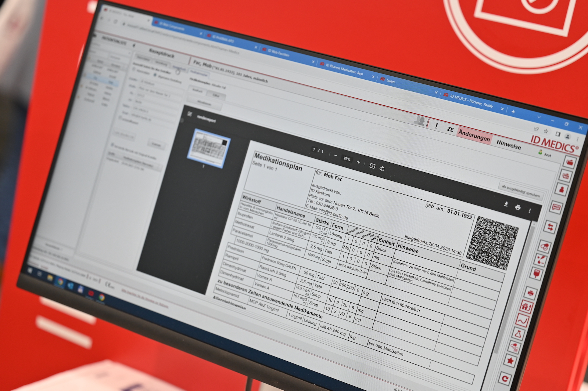Click the patient person icon in sidebar
Image resolution: width=588 pixels, height=391 pixels.
coord(562,190)
